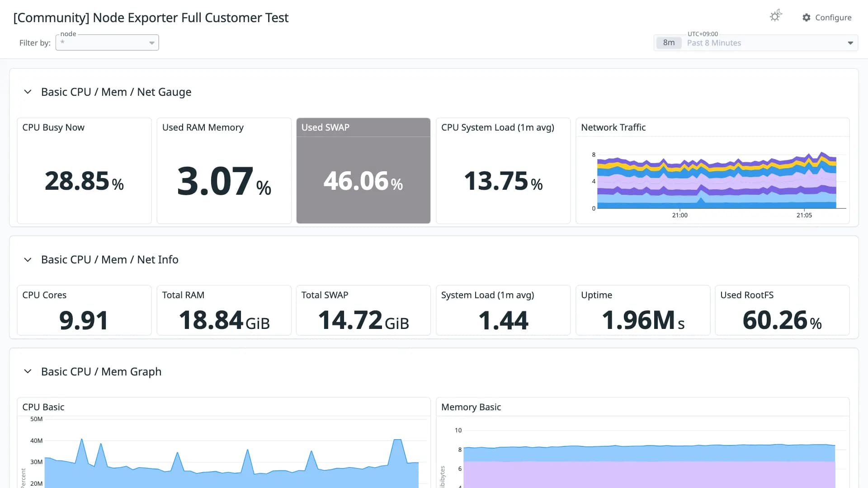Click the 8m time badge
The width and height of the screenshot is (868, 488).
[x=669, y=43]
